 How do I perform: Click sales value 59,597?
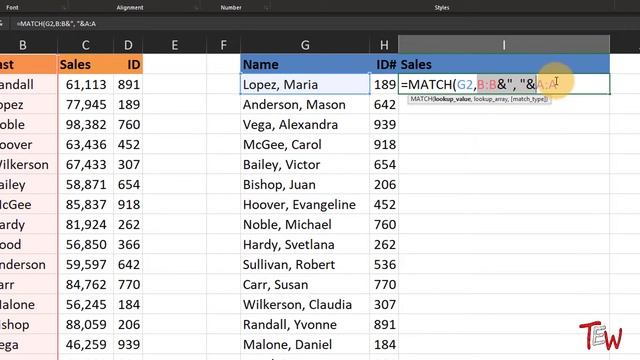(86, 264)
